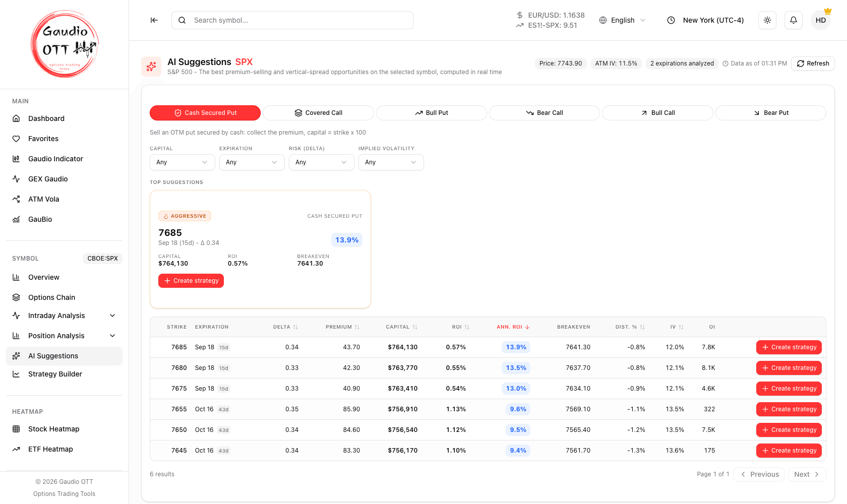Select the Cash Secured Put tab
The height and width of the screenshot is (504, 847).
coord(205,113)
